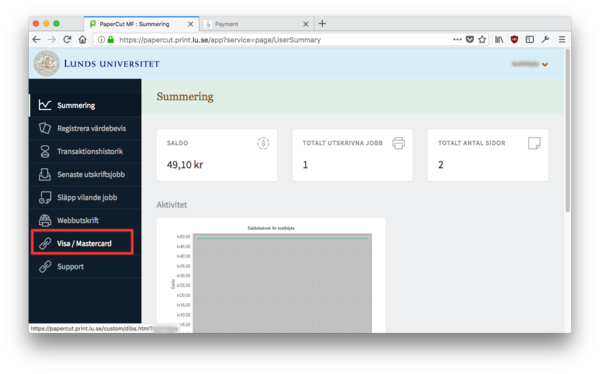Reload the page with the refresh icon
Image resolution: width=600 pixels, height=374 pixels.
tap(67, 39)
